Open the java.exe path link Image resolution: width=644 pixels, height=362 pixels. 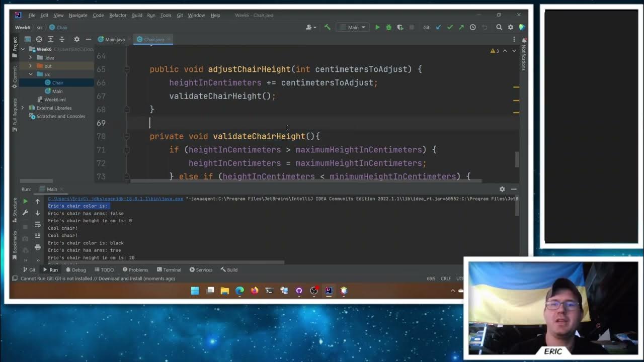pyautogui.click(x=116, y=199)
